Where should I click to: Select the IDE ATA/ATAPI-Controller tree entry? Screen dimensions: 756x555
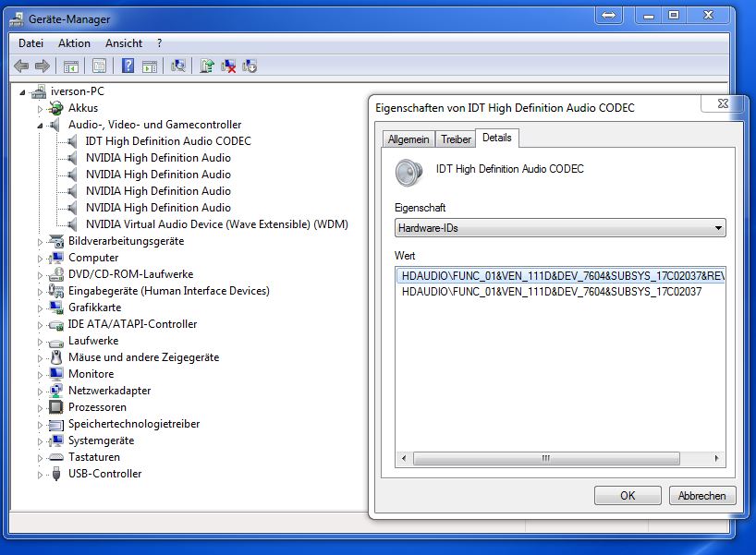[132, 324]
